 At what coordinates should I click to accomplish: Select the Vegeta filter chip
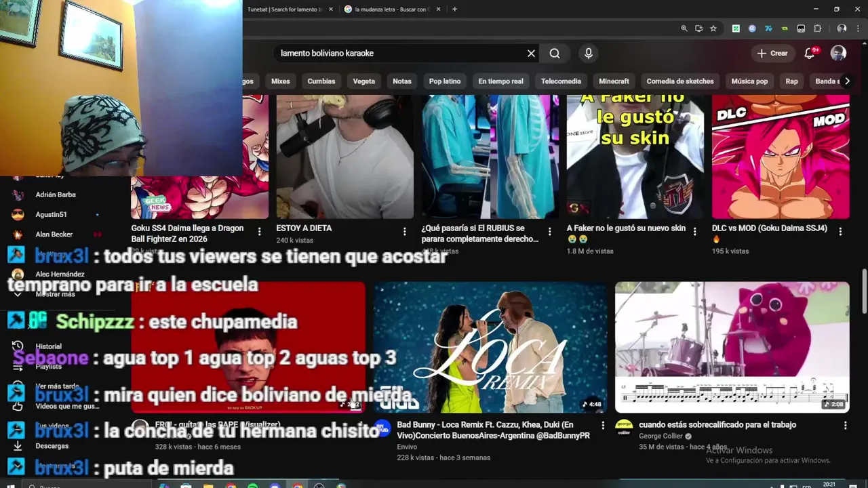(x=364, y=81)
